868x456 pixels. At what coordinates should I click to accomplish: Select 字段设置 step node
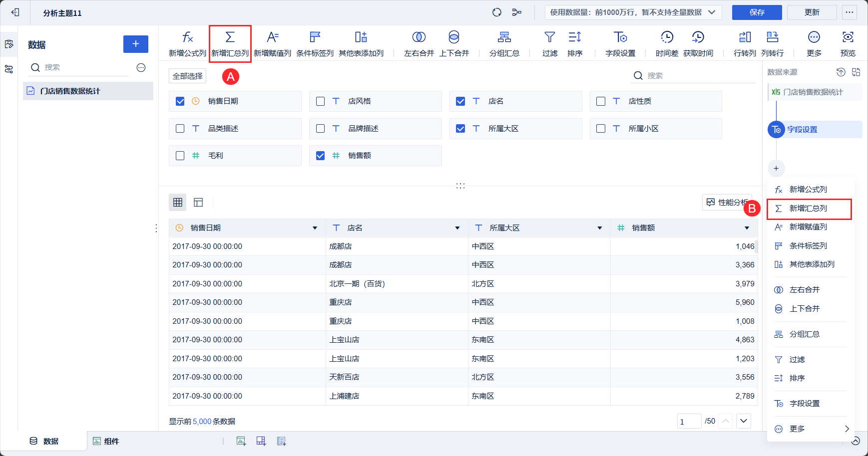pyautogui.click(x=815, y=130)
